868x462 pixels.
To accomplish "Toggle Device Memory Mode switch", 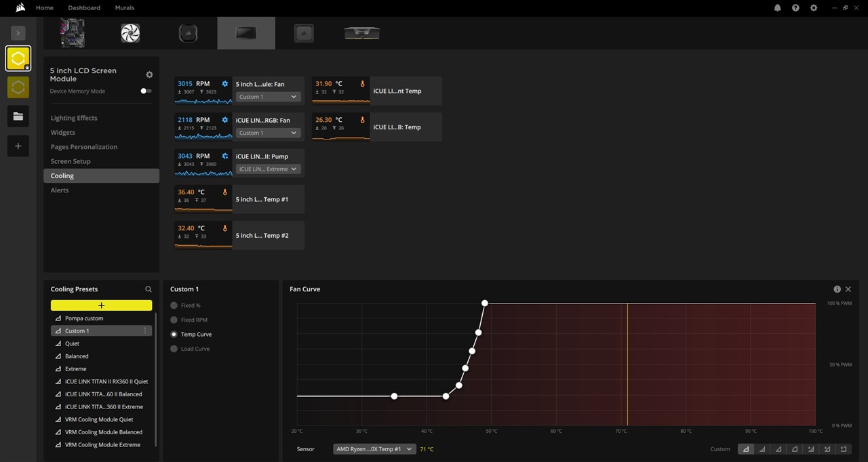I will pyautogui.click(x=146, y=91).
